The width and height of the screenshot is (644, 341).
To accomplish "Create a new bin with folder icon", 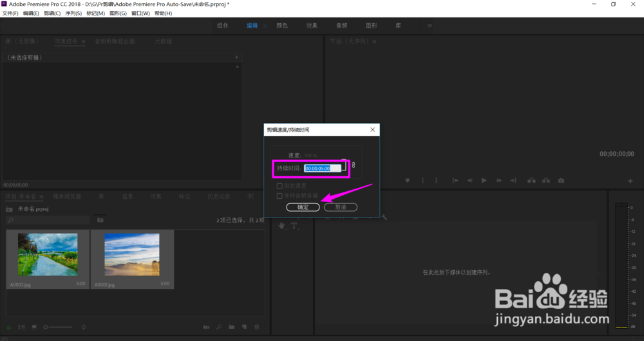I will pyautogui.click(x=232, y=327).
